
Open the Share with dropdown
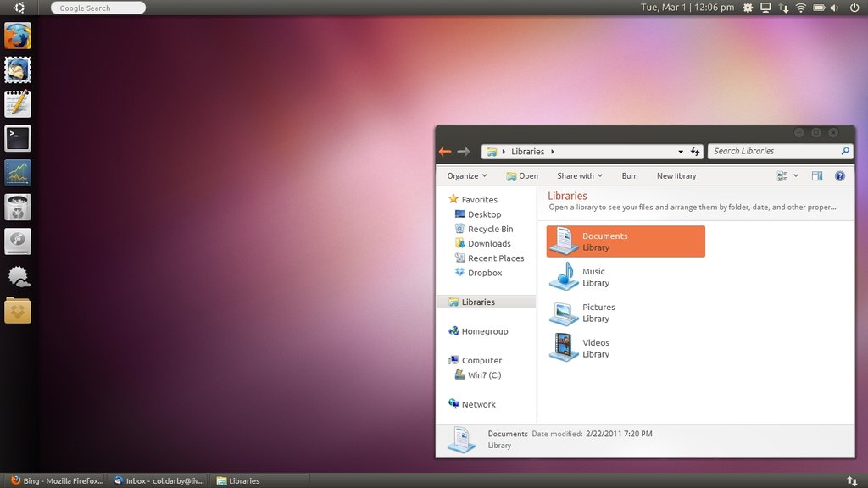pyautogui.click(x=580, y=176)
